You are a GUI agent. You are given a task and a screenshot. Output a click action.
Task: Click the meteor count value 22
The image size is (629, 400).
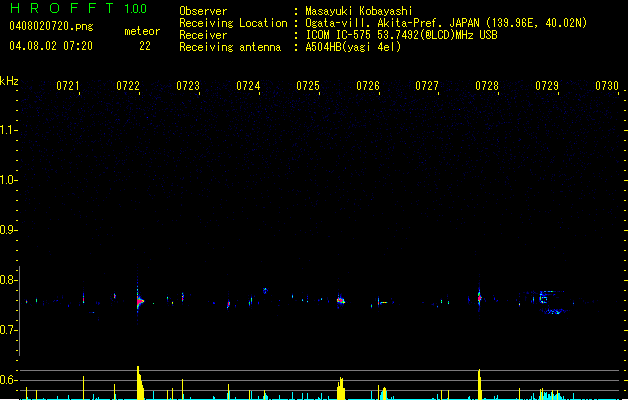145,46
